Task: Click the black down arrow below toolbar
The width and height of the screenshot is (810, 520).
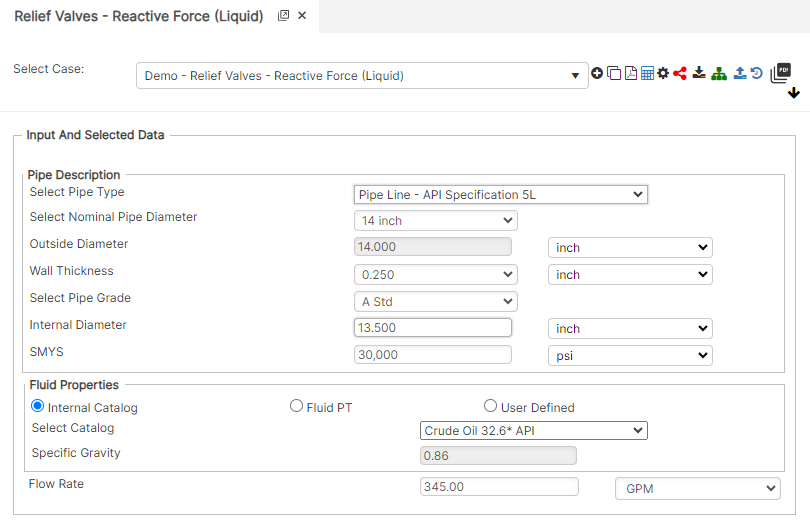Action: pyautogui.click(x=794, y=93)
